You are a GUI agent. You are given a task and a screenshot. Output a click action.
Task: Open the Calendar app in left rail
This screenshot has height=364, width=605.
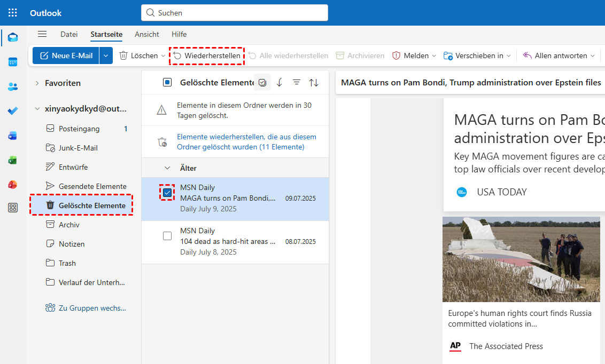pos(13,62)
